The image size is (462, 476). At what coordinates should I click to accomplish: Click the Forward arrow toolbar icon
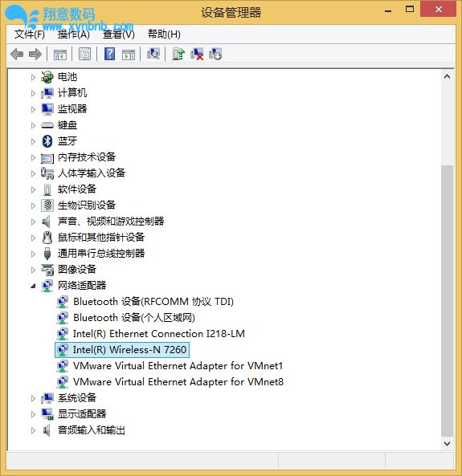click(35, 55)
